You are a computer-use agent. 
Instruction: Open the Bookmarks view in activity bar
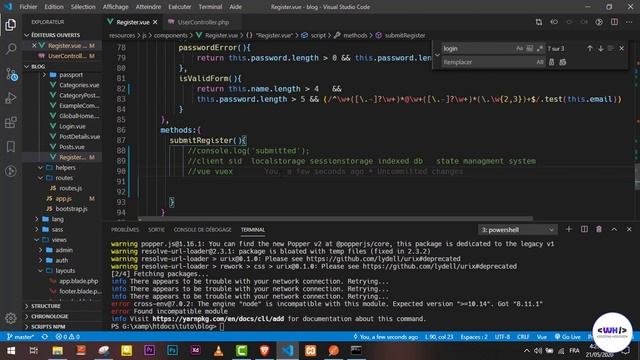pyautogui.click(x=11, y=147)
